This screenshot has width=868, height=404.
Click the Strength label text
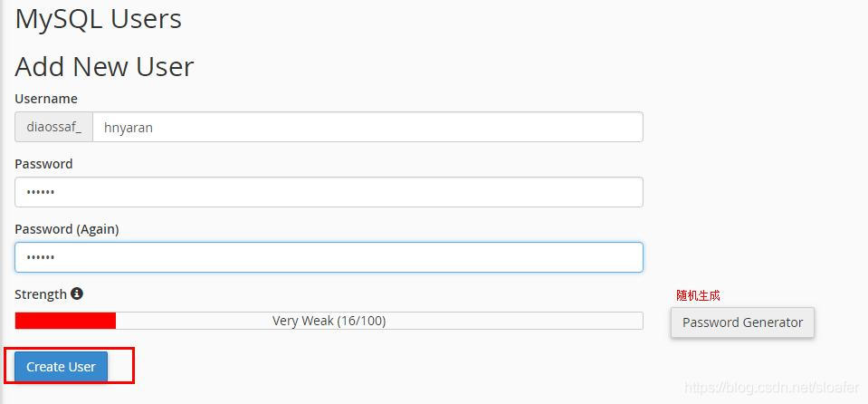point(41,294)
